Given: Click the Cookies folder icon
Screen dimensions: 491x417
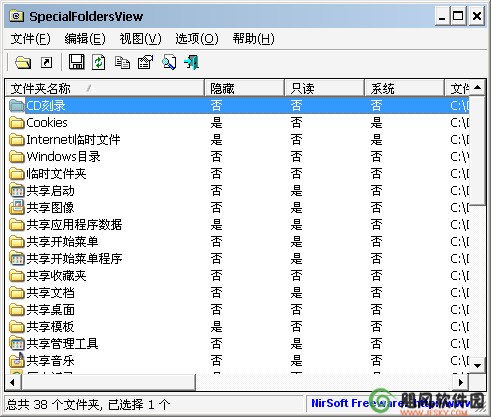Looking at the screenshot, I should (x=17, y=123).
